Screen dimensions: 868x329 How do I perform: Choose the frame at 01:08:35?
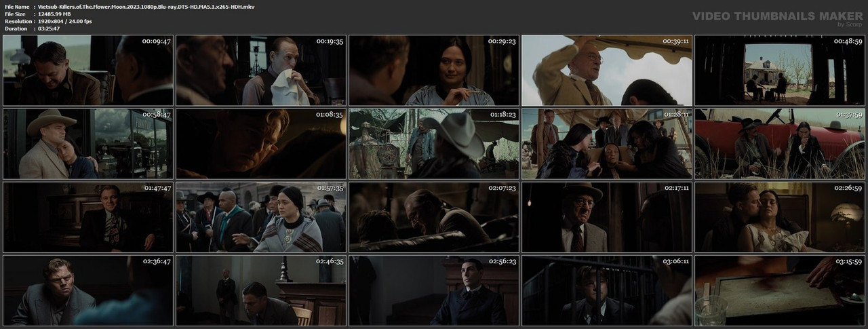click(261, 144)
